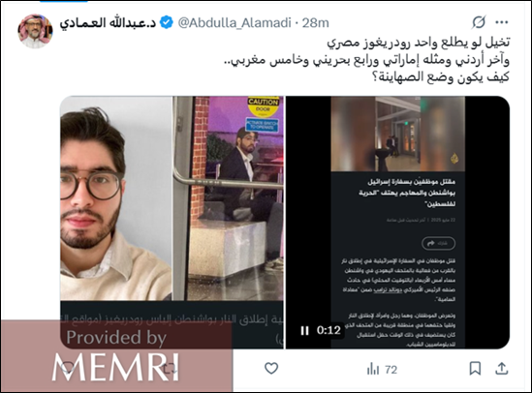532x393 pixels.
Task: View the selfie photo with round glasses
Action: pos(116,198)
